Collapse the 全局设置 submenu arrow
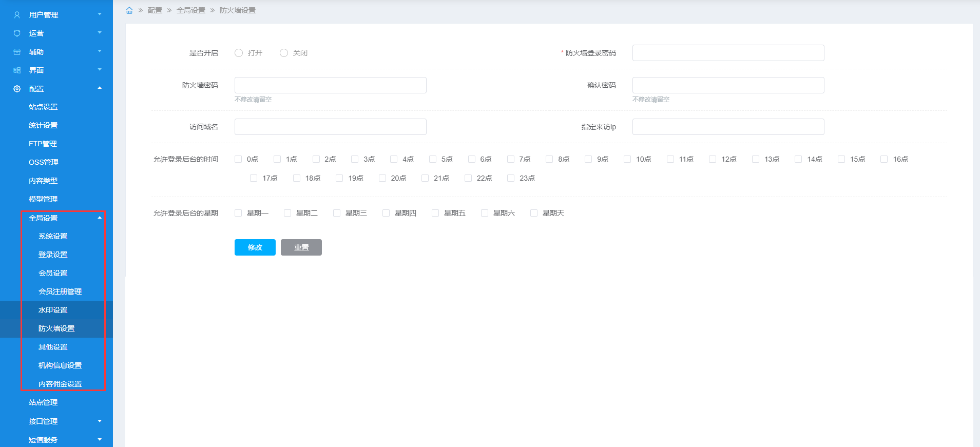The width and height of the screenshot is (980, 447). pyautogui.click(x=100, y=218)
